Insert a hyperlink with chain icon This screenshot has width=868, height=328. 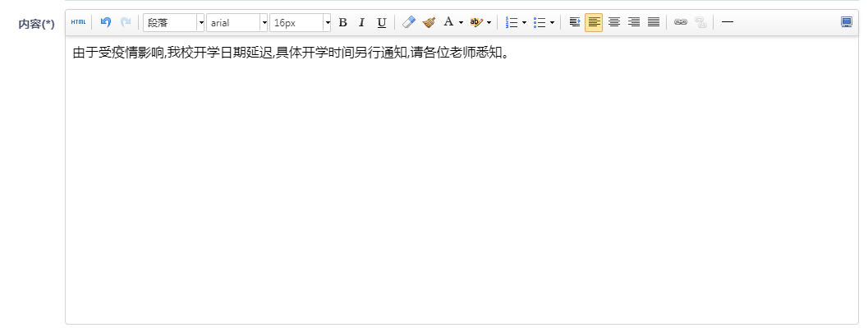tap(680, 23)
